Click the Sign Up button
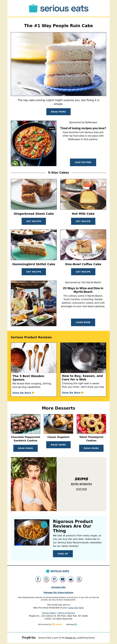Screen dimensions: 117x644 (x=63, y=554)
